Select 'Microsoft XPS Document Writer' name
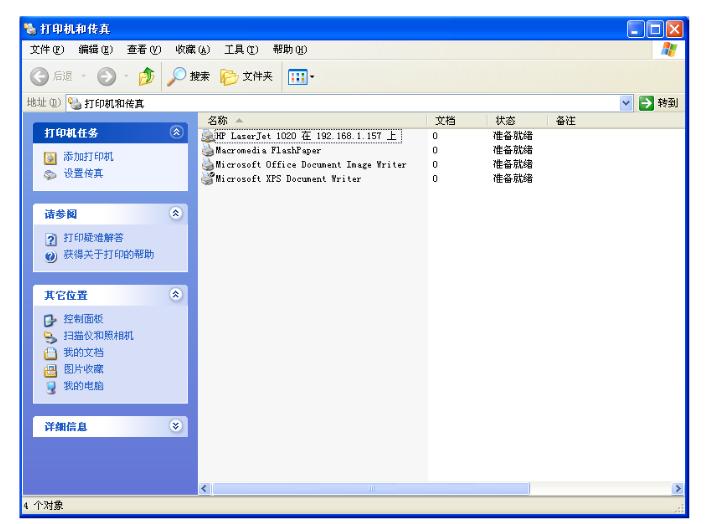The width and height of the screenshot is (709, 524). [288, 179]
